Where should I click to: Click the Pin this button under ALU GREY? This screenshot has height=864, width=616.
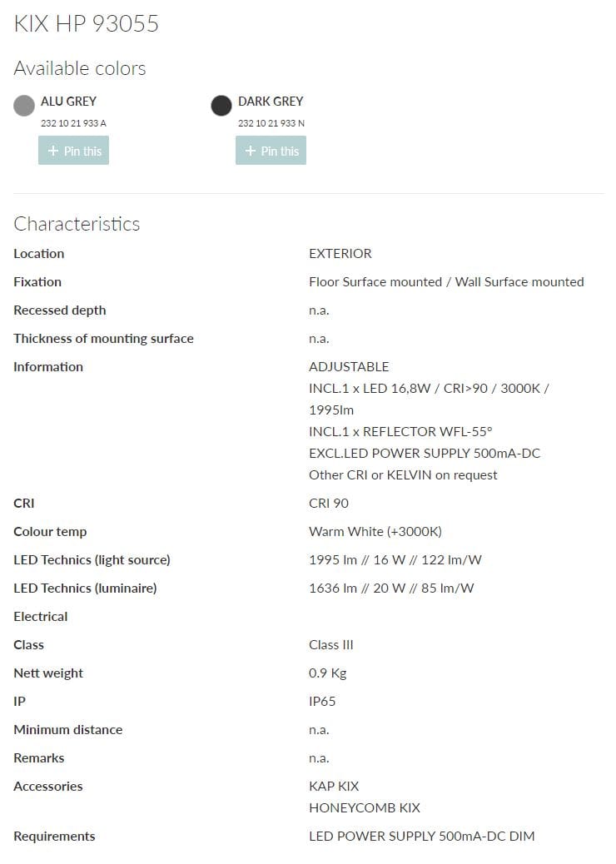tap(73, 150)
